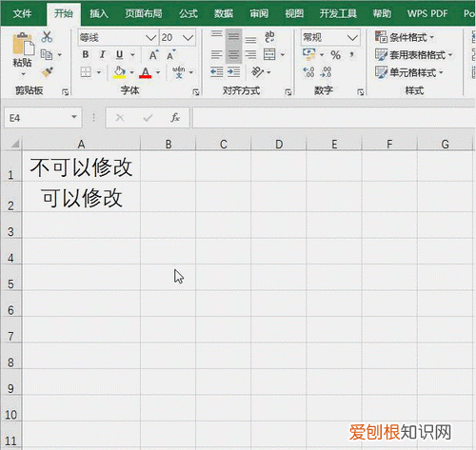Open clipboard (剪贴板) dialog launcher
Screen dimensions: 476x450
65,92
